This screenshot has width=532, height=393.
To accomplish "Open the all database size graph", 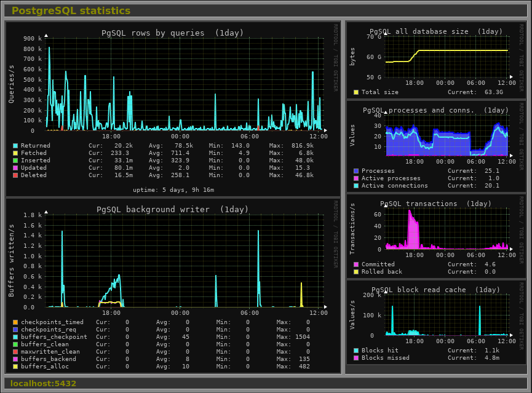I will [x=436, y=60].
